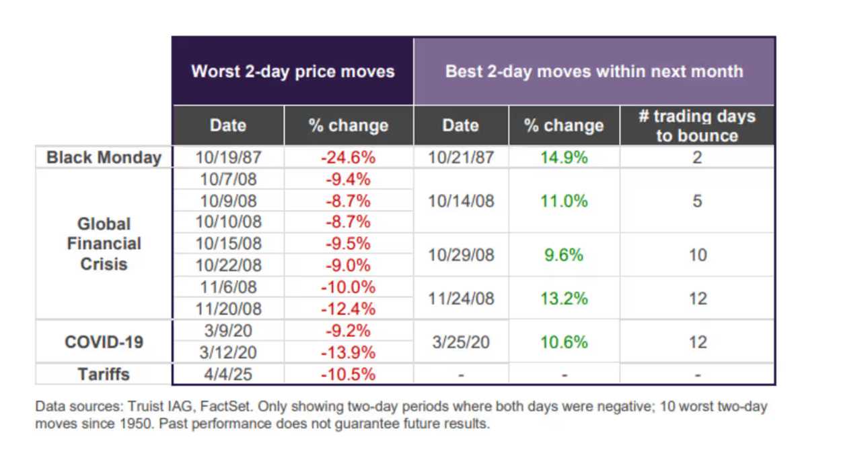Select the -24.6% change cell
The width and height of the screenshot is (868, 458).
tap(348, 158)
